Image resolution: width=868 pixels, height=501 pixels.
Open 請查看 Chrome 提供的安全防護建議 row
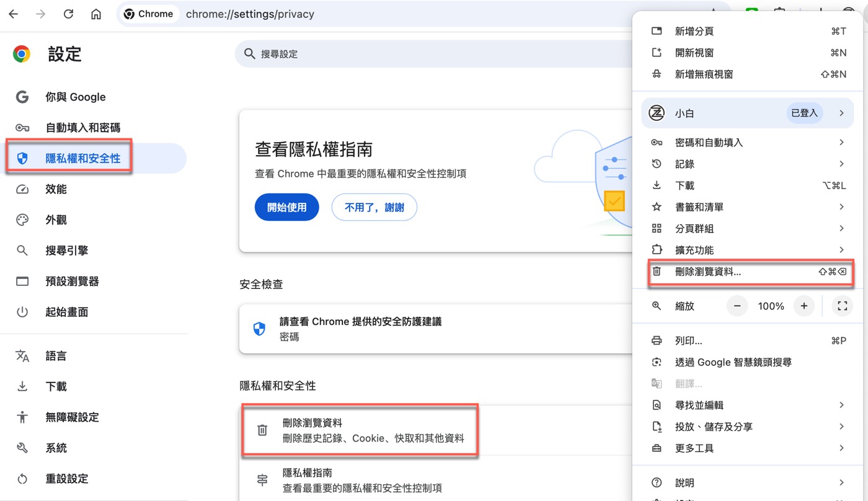click(x=436, y=329)
